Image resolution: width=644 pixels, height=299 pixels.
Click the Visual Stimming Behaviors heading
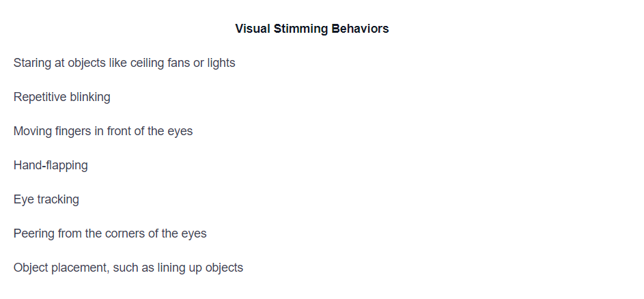311,29
